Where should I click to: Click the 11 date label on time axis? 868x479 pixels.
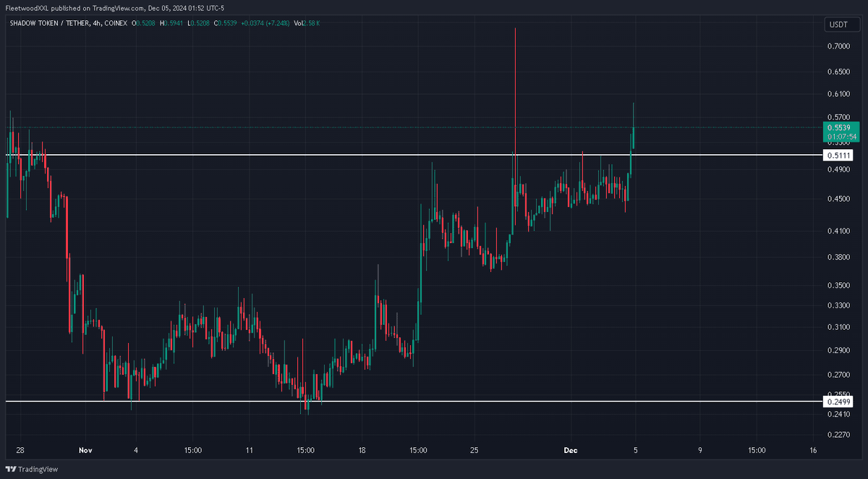(x=248, y=450)
